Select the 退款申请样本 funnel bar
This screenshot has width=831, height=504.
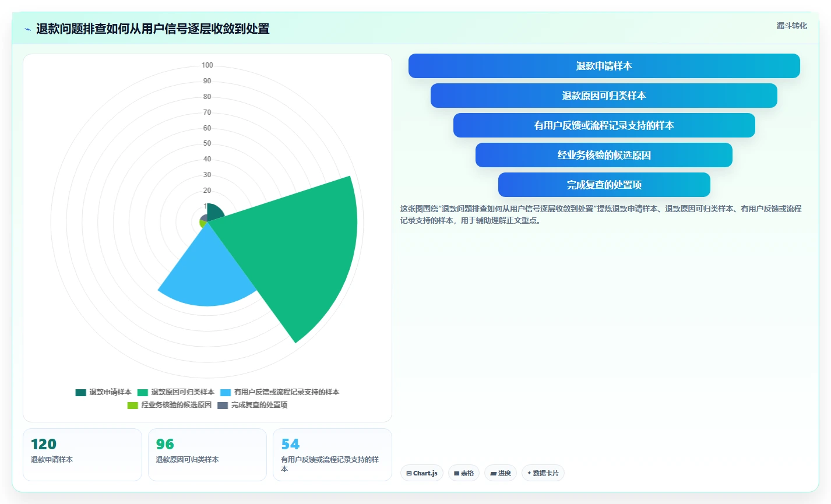pyautogui.click(x=604, y=66)
